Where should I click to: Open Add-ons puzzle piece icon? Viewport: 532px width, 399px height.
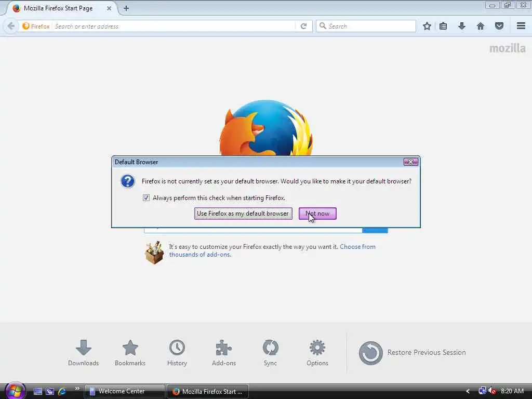coord(224,353)
